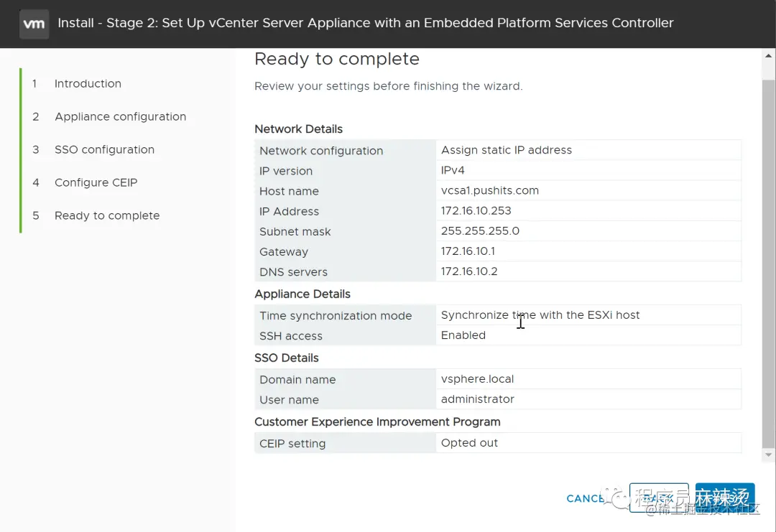Jump to SSO configuration step
Image resolution: width=776 pixels, height=532 pixels.
pos(104,150)
